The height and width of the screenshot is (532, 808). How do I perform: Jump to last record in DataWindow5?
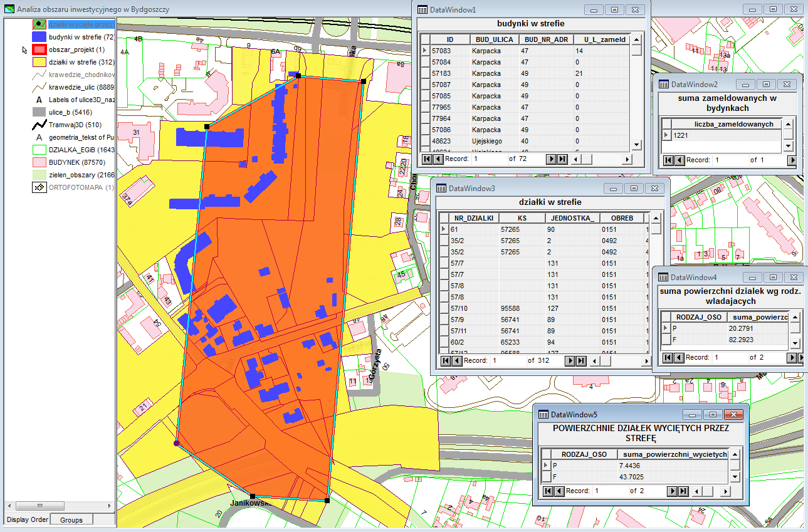click(x=683, y=491)
